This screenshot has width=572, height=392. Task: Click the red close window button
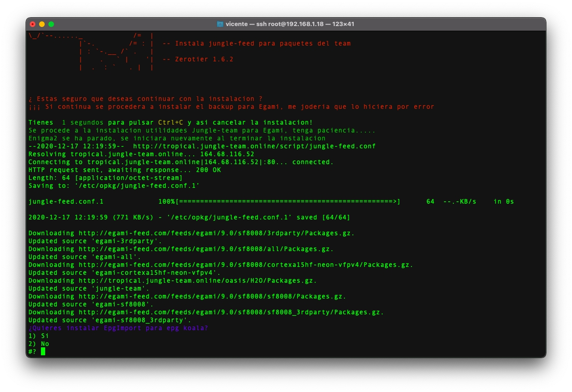point(33,24)
